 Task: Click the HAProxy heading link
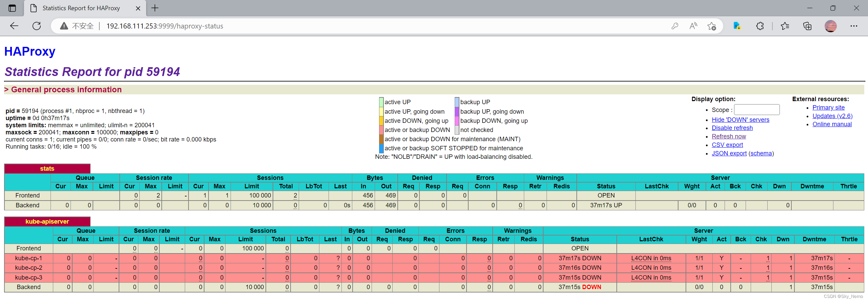30,52
